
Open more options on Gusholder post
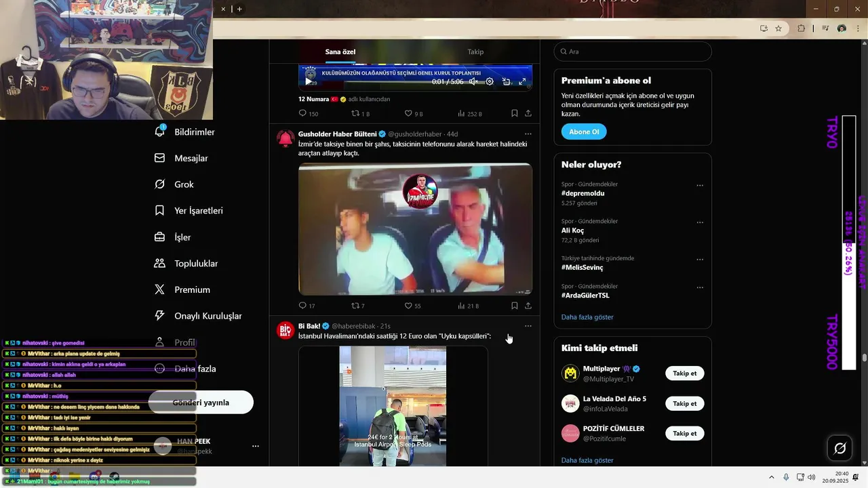coord(528,134)
